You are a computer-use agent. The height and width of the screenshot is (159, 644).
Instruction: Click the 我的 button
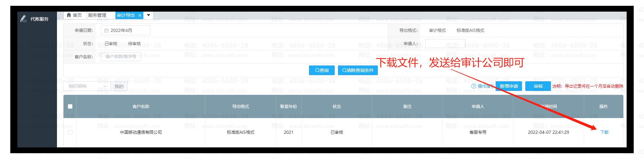(119, 86)
